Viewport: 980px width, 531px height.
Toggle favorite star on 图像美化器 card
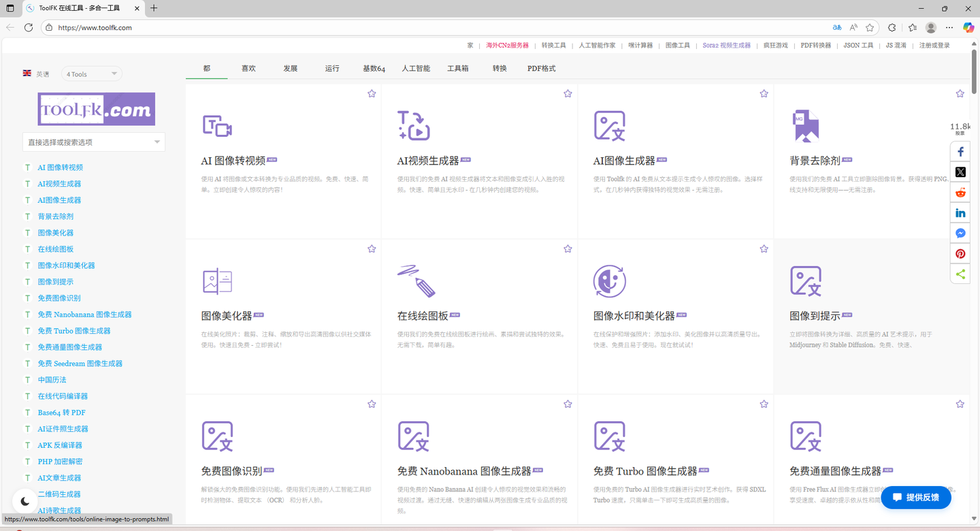[372, 249]
